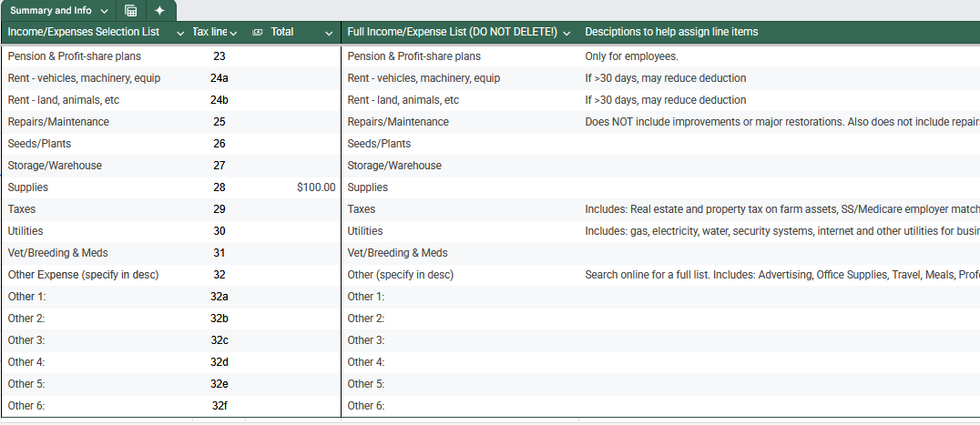Expand the Full Income/Expense List column dropdown

[x=567, y=33]
